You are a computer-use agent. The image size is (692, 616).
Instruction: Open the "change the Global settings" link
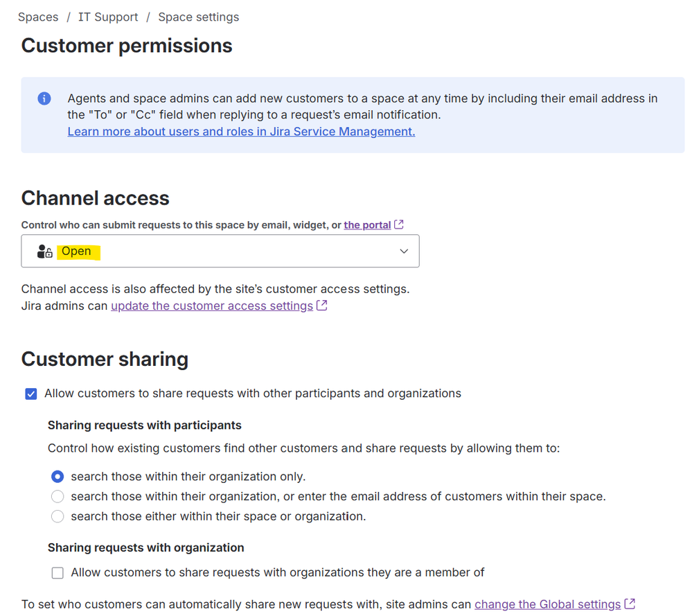click(547, 604)
